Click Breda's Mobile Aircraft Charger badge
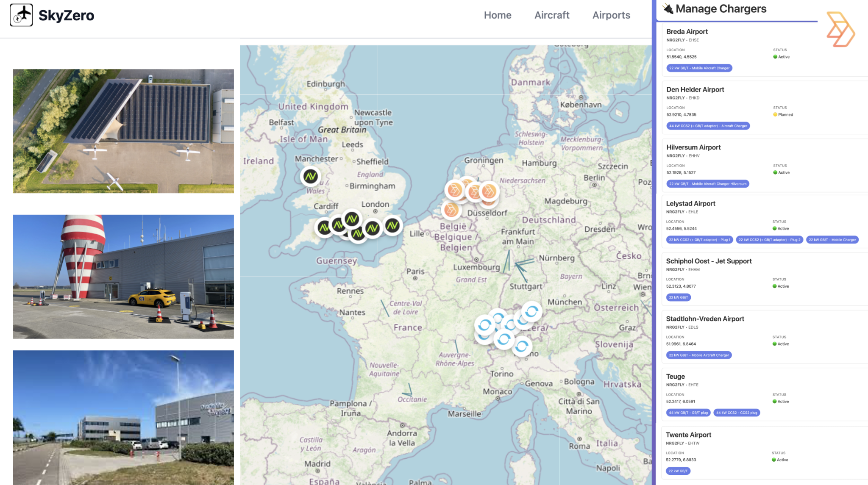The height and width of the screenshot is (485, 868). tap(700, 68)
